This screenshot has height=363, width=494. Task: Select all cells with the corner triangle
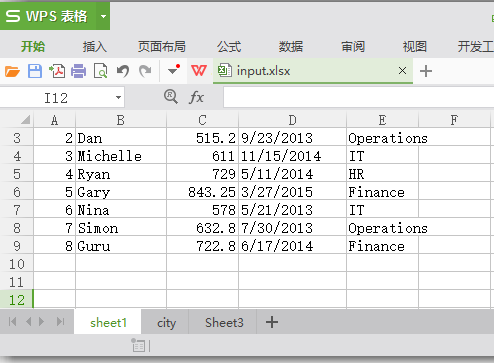[25, 119]
